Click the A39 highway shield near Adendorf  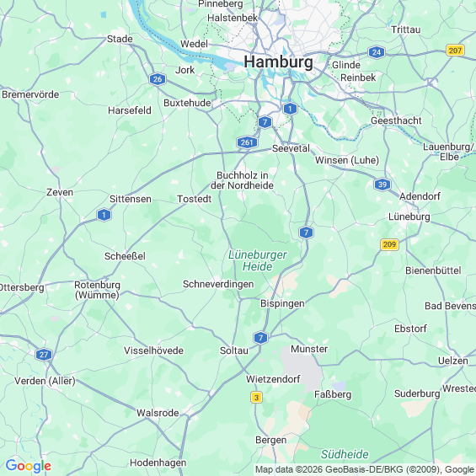coord(382,185)
